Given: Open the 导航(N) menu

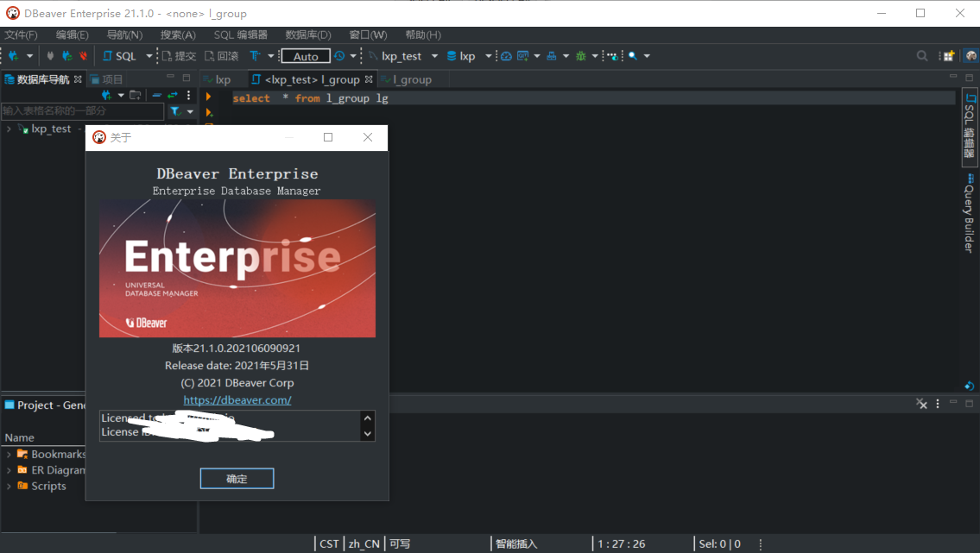Looking at the screenshot, I should pos(124,35).
